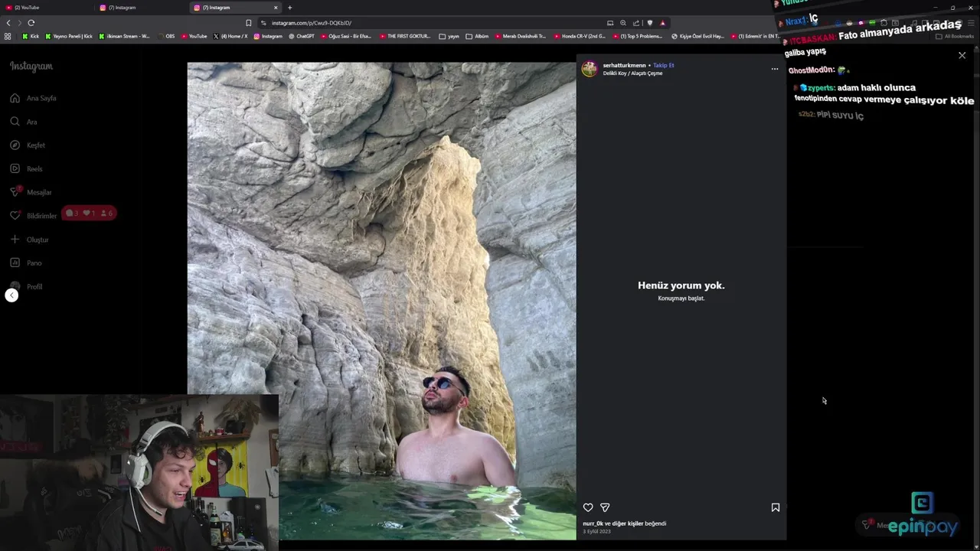
Task: Open the Home / X bookmark
Action: tap(230, 36)
